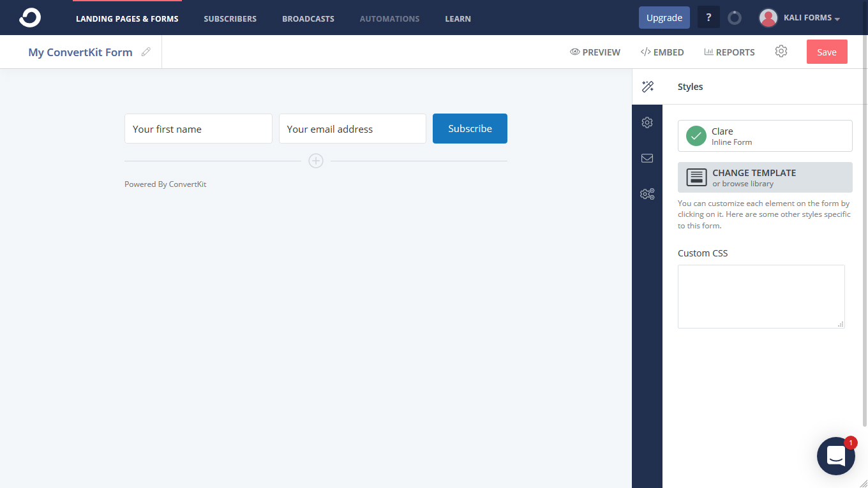This screenshot has width=868, height=488.
Task: Open general settings gear in sidebar
Action: 647,122
